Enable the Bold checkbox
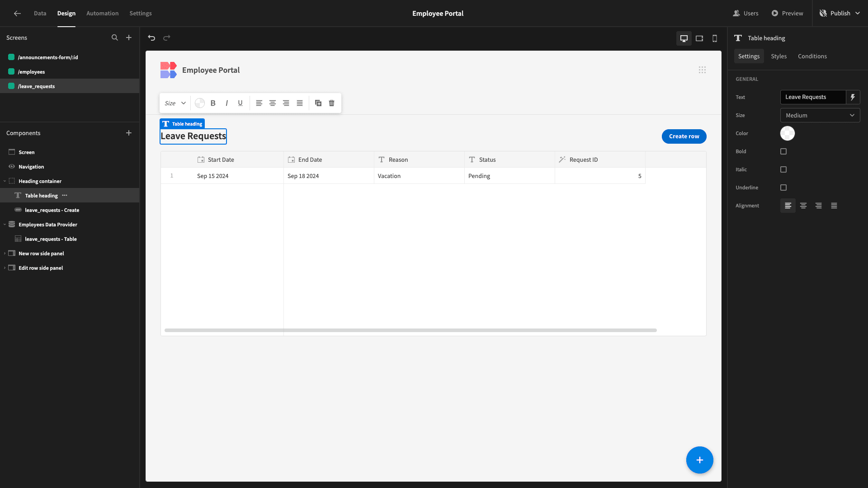Image resolution: width=868 pixels, height=488 pixels. tap(783, 151)
